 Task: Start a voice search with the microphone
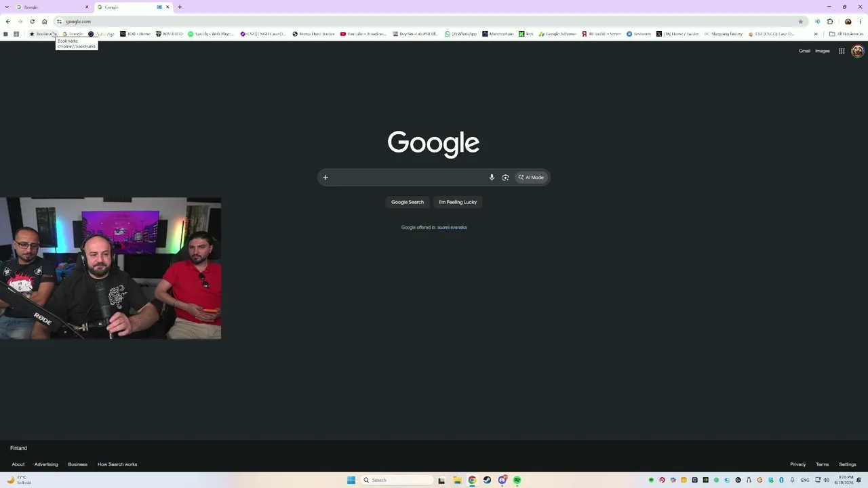click(492, 178)
